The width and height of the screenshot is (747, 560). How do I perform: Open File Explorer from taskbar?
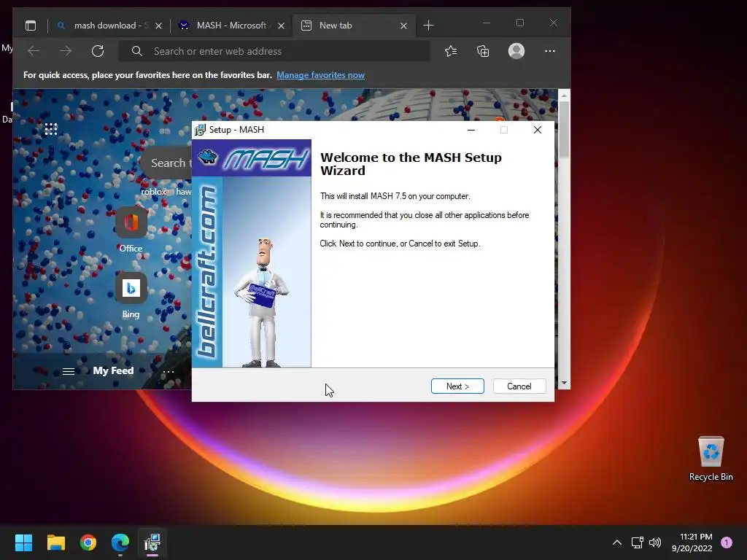pyautogui.click(x=56, y=542)
